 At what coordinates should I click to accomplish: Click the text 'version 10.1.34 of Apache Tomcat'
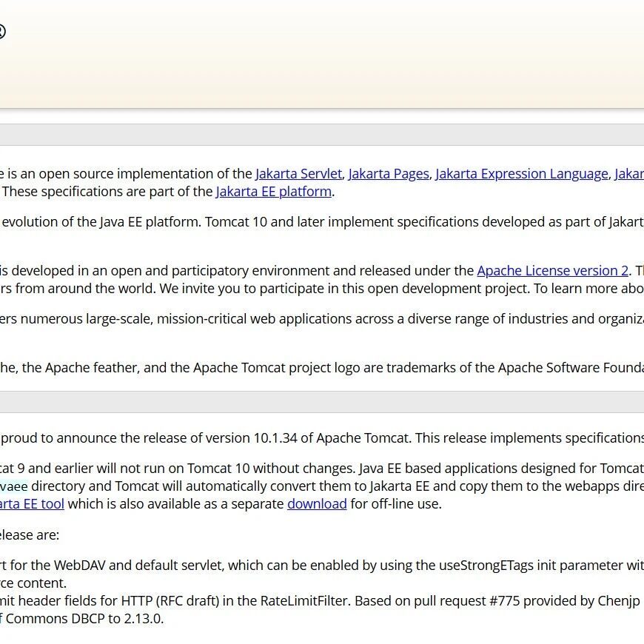[x=308, y=438]
